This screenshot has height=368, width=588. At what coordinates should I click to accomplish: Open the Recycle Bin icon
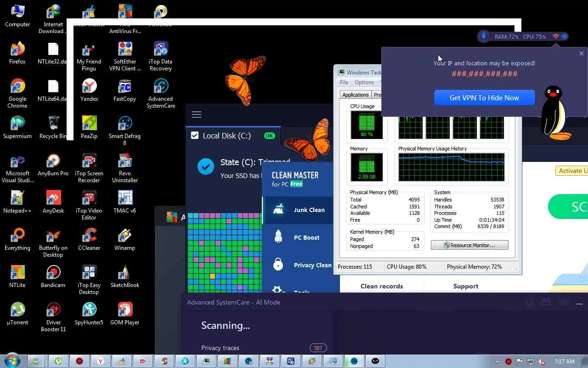pyautogui.click(x=53, y=128)
